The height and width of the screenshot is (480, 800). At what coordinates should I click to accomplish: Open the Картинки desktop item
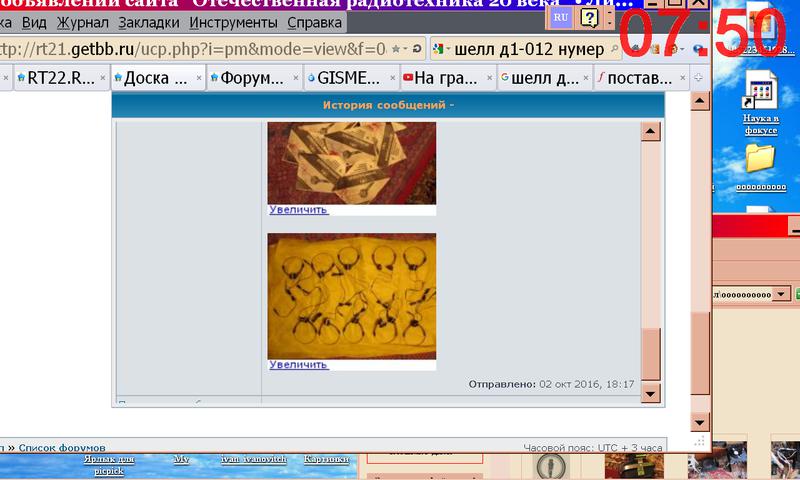coord(326,460)
